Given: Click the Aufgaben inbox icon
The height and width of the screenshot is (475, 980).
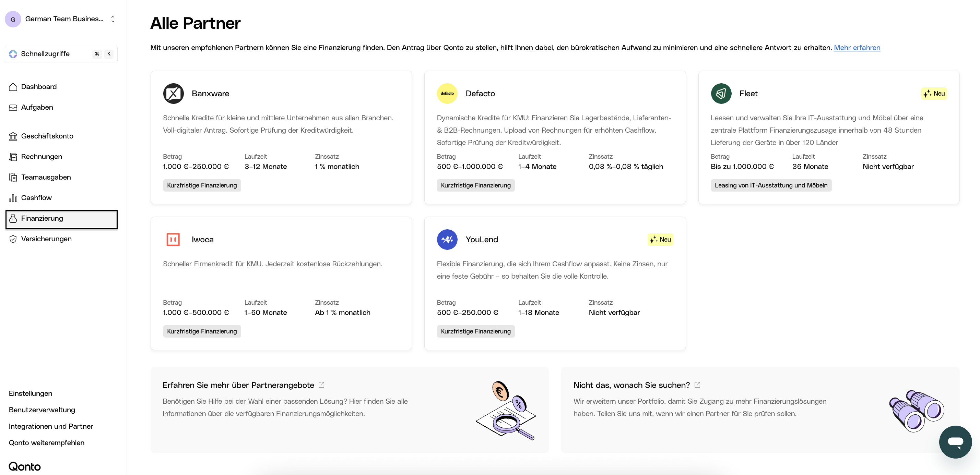Looking at the screenshot, I should click(13, 108).
